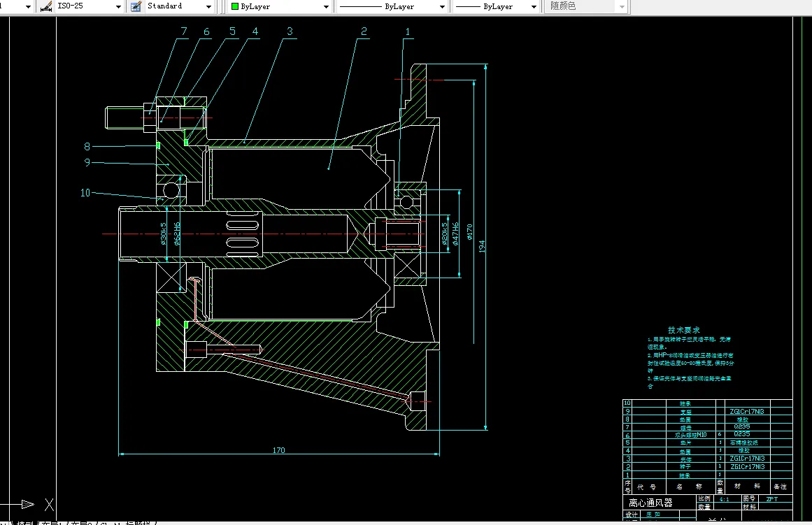Click the green ByLayer color swatch
The image size is (812, 525).
tap(235, 6)
